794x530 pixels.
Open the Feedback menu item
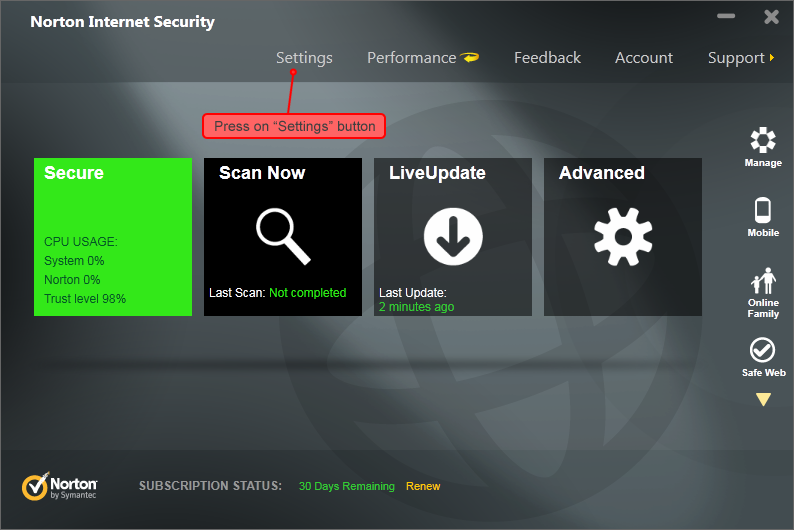tap(547, 58)
